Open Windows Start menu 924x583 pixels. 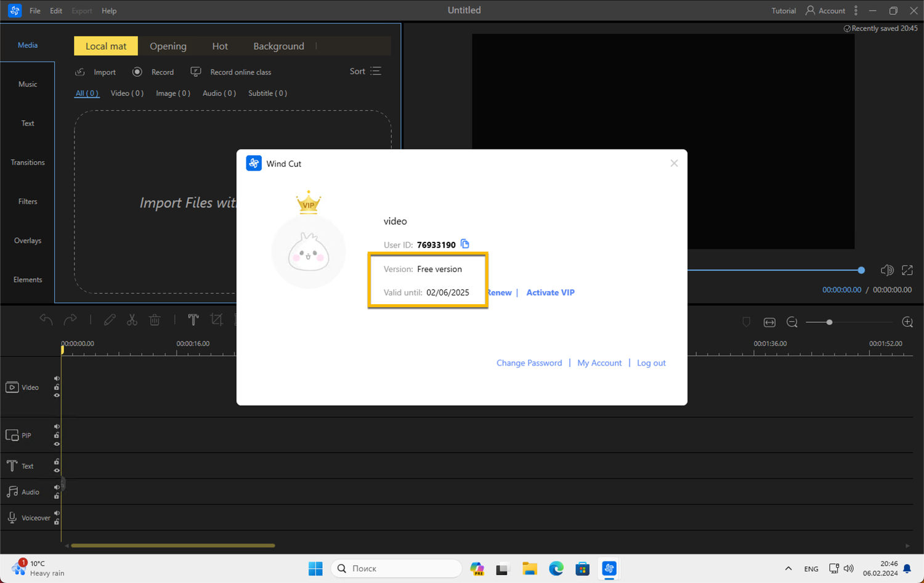tap(315, 568)
